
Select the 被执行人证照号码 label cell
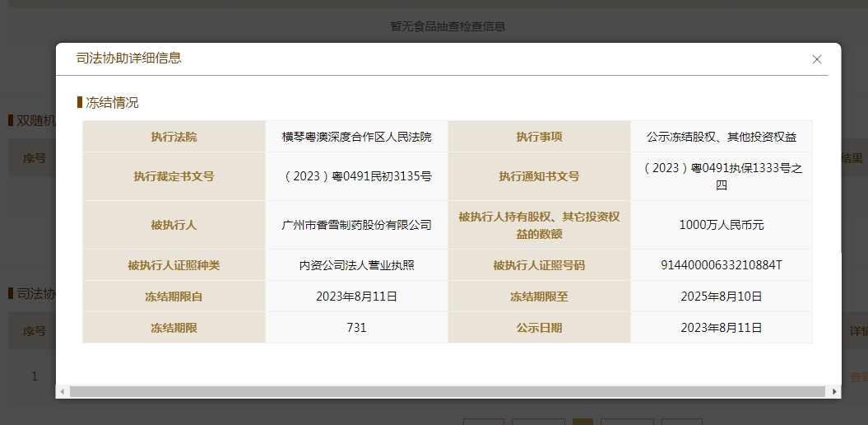(539, 265)
